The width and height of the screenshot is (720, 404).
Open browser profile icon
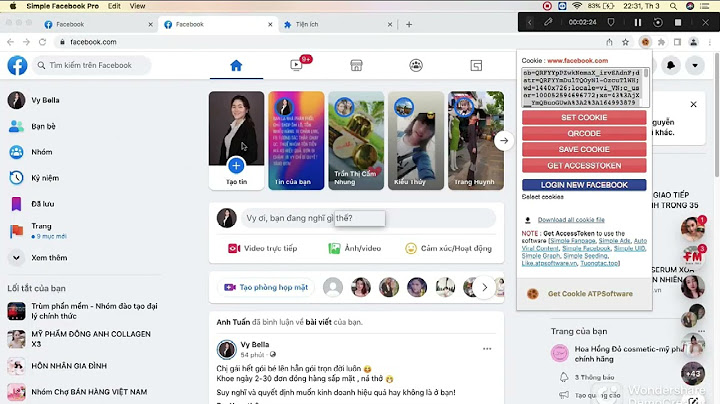tap(693, 42)
